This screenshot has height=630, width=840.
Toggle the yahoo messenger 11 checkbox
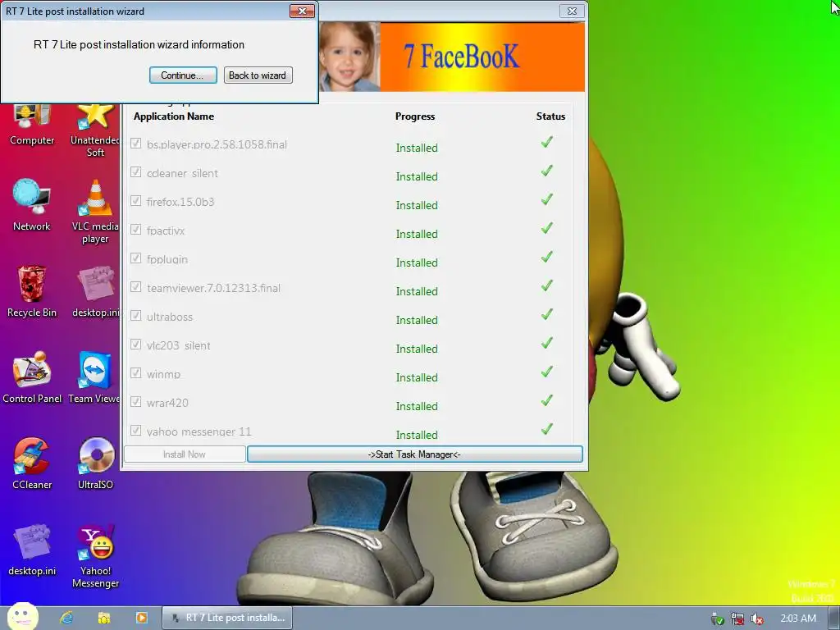[x=136, y=430]
